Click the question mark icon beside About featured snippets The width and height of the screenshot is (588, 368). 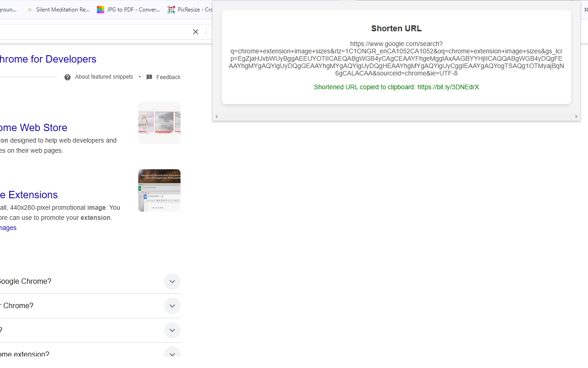click(68, 77)
